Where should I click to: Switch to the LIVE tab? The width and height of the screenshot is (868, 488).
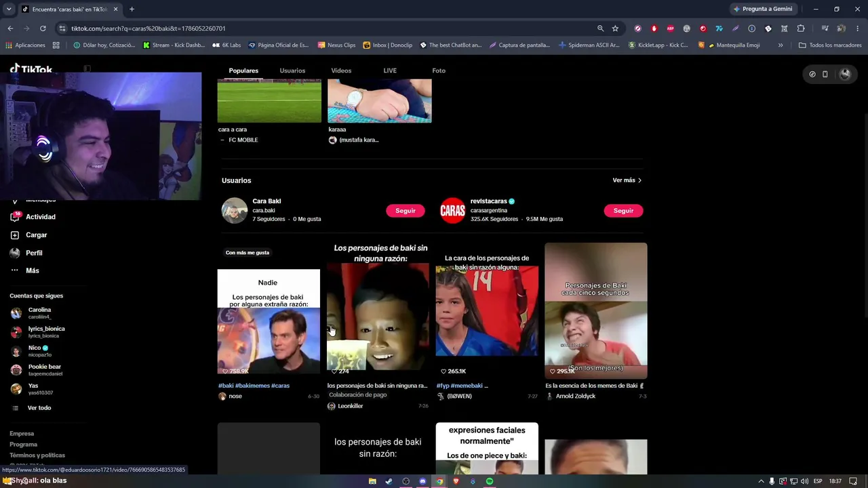[390, 70]
